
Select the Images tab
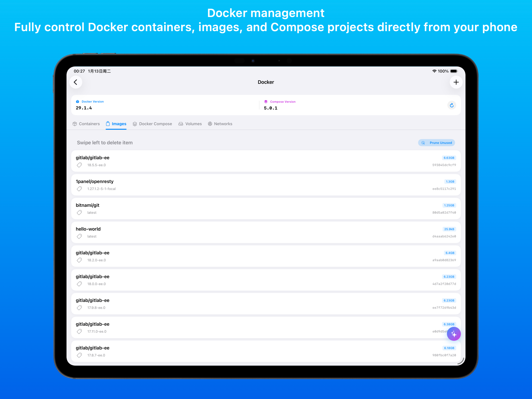[x=116, y=124]
